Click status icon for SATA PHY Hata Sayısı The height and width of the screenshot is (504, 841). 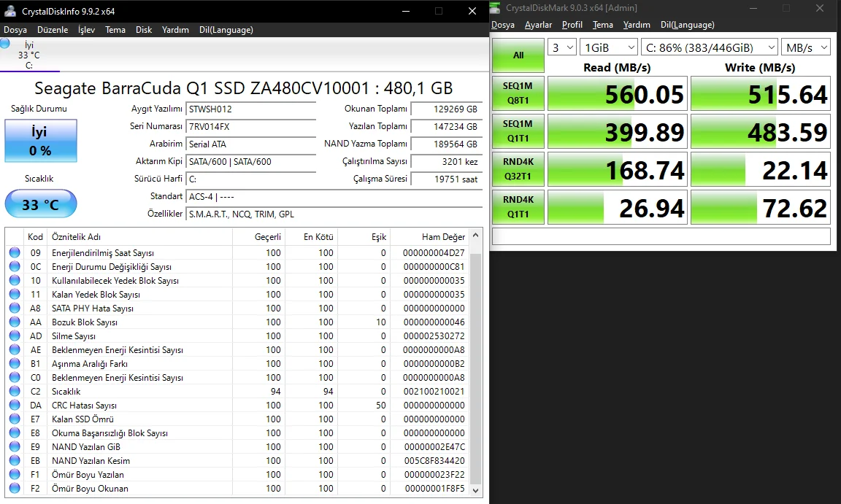click(15, 309)
